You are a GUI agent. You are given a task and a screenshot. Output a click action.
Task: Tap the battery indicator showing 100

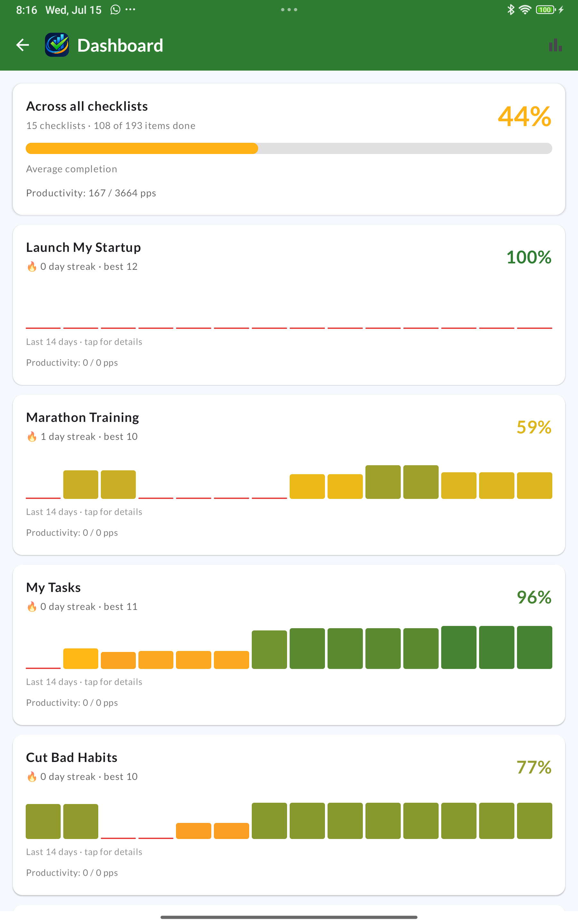click(x=546, y=10)
